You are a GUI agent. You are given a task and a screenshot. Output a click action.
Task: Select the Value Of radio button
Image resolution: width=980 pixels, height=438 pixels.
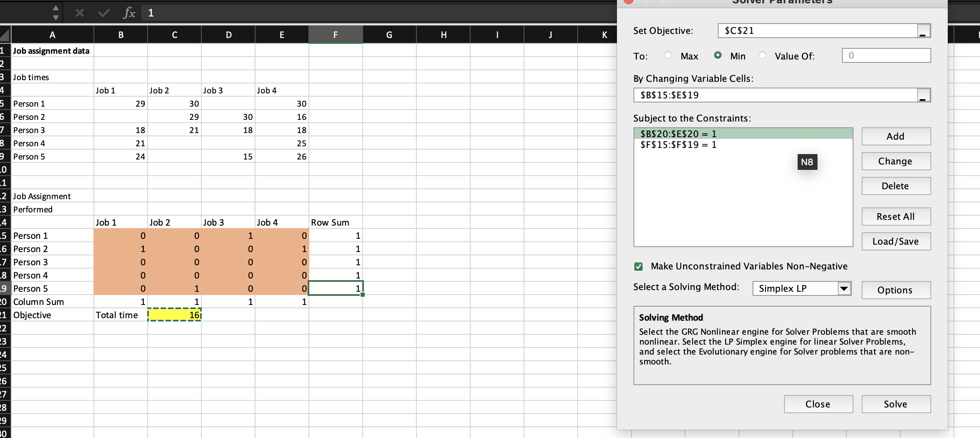[763, 55]
